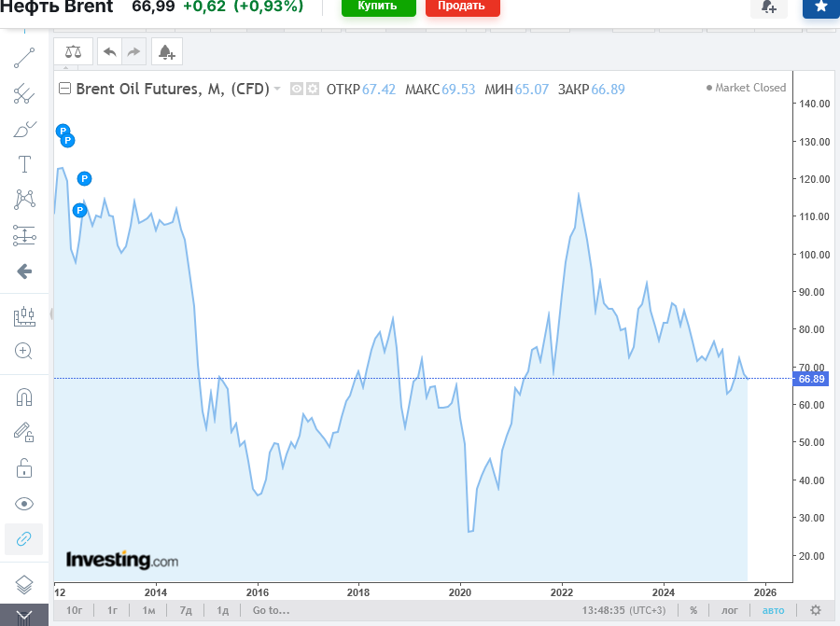Click the compare symbols scales icon
This screenshot has height=626, width=840.
pos(73,52)
